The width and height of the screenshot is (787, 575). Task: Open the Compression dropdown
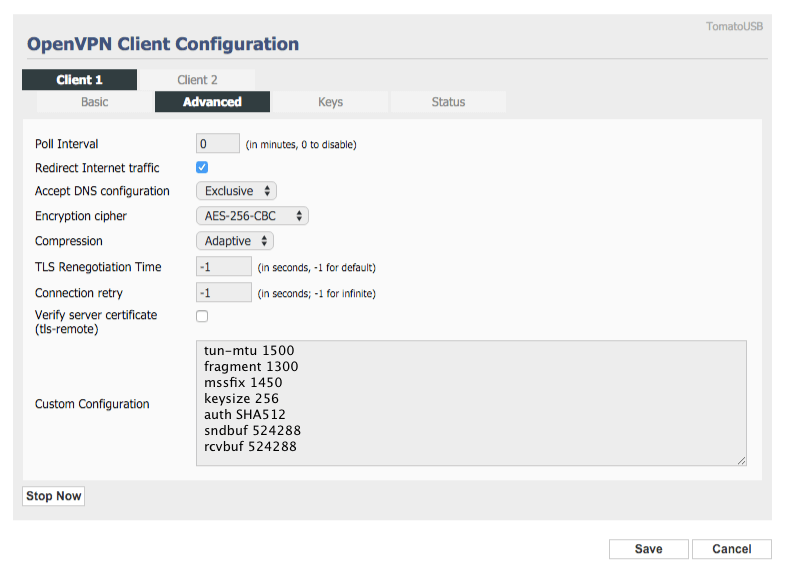pyautogui.click(x=234, y=241)
